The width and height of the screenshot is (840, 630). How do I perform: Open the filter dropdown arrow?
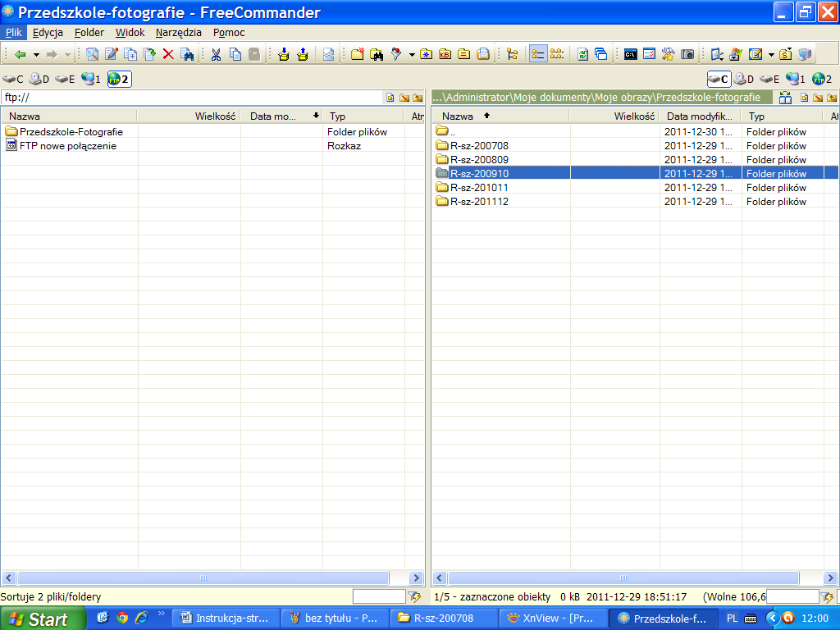[x=412, y=55]
